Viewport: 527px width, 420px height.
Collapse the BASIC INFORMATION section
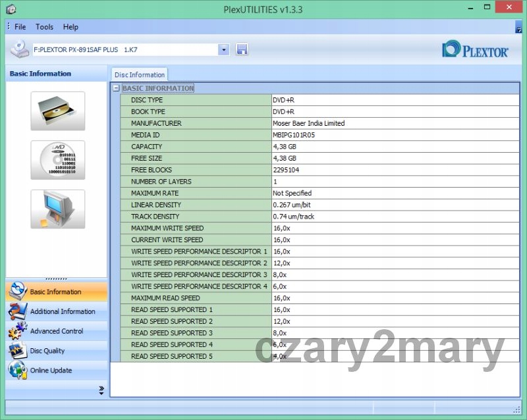[116, 88]
